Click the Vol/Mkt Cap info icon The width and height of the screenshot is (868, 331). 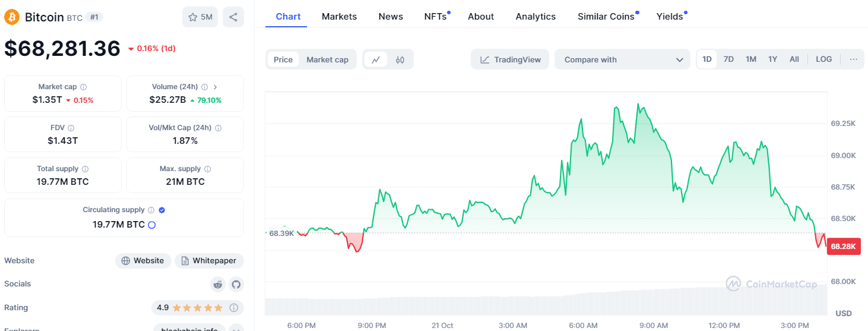pos(218,128)
